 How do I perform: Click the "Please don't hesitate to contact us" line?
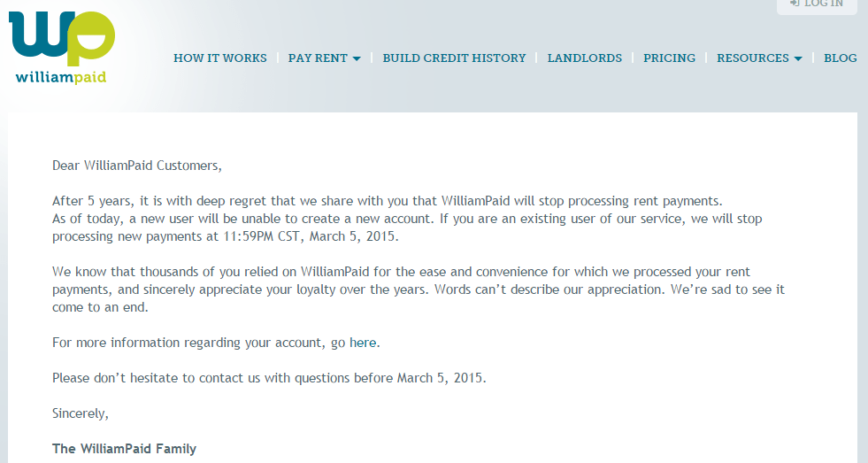point(269,378)
